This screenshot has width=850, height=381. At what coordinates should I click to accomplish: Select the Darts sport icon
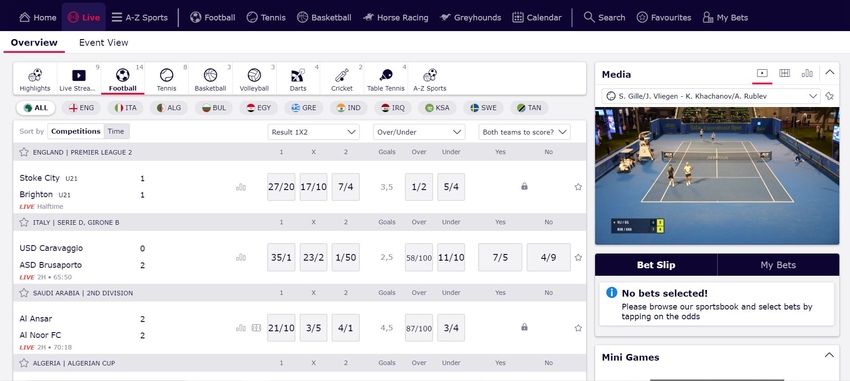(x=298, y=79)
